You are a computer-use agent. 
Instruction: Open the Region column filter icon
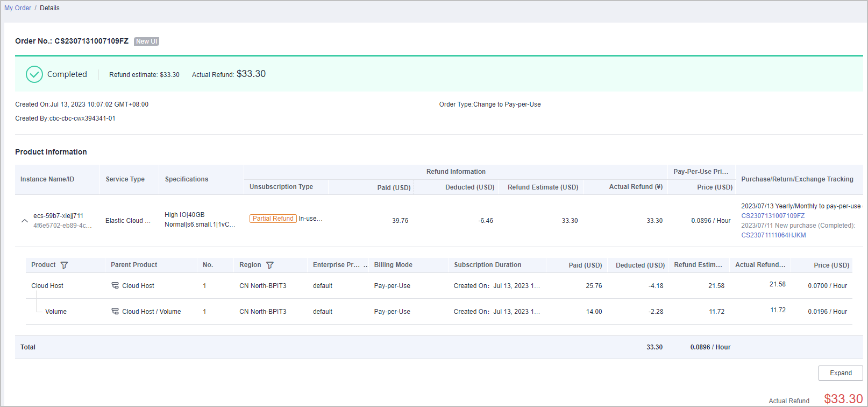[270, 265]
